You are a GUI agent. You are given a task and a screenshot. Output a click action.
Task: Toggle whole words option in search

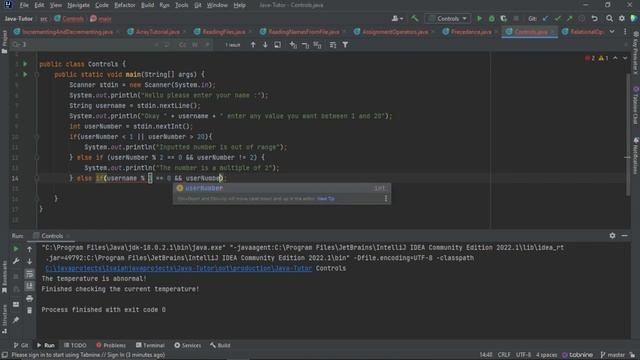[x=195, y=44]
